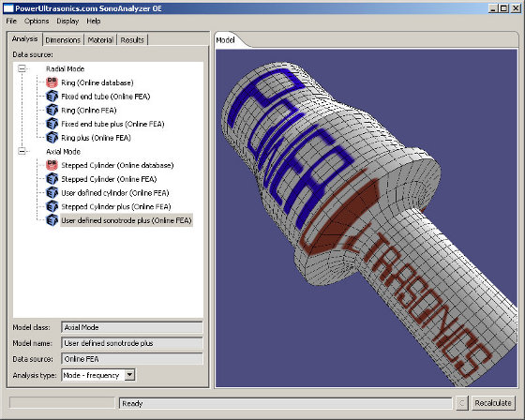Image resolution: width=525 pixels, height=420 pixels.
Task: Click the FEA icon beside User defined cylinder
Action: 52,192
